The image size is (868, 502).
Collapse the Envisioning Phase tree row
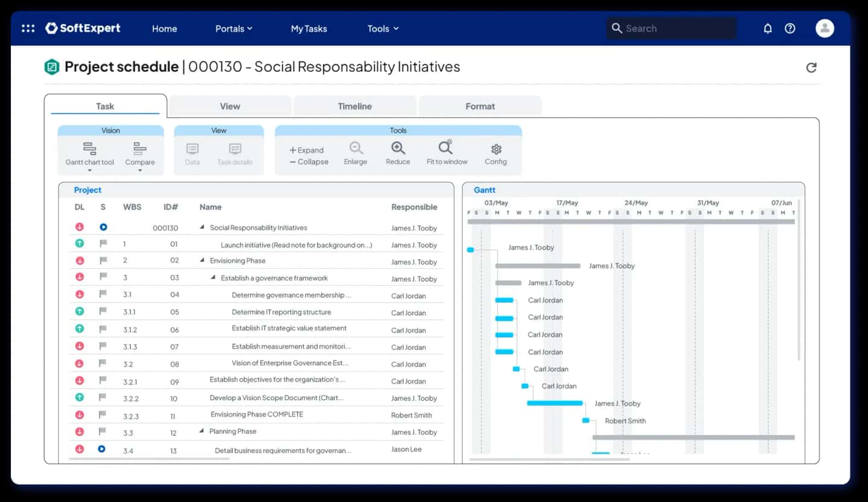pyautogui.click(x=202, y=261)
